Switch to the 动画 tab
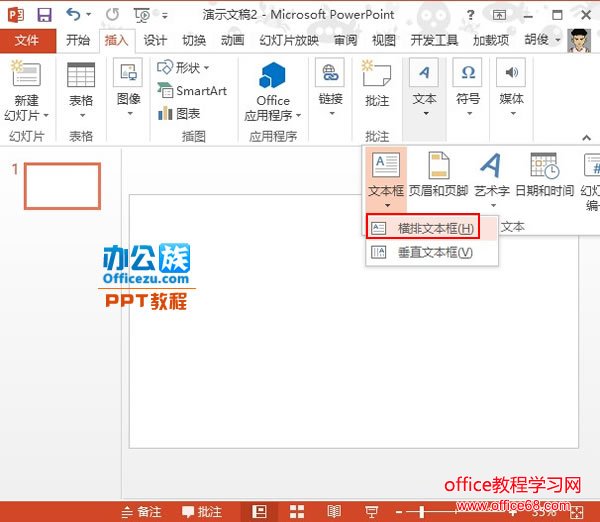The width and height of the screenshot is (600, 522). coord(233,40)
